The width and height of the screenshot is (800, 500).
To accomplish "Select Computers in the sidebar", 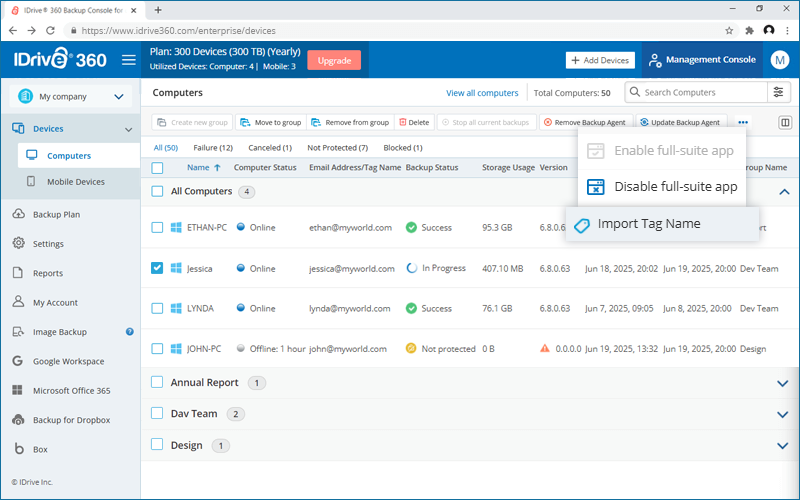I will pyautogui.click(x=79, y=156).
